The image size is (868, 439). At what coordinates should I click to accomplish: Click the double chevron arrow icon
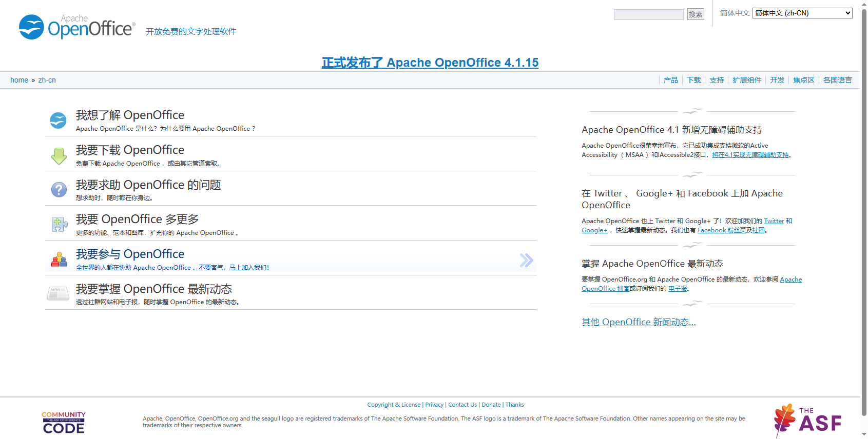[x=527, y=261]
